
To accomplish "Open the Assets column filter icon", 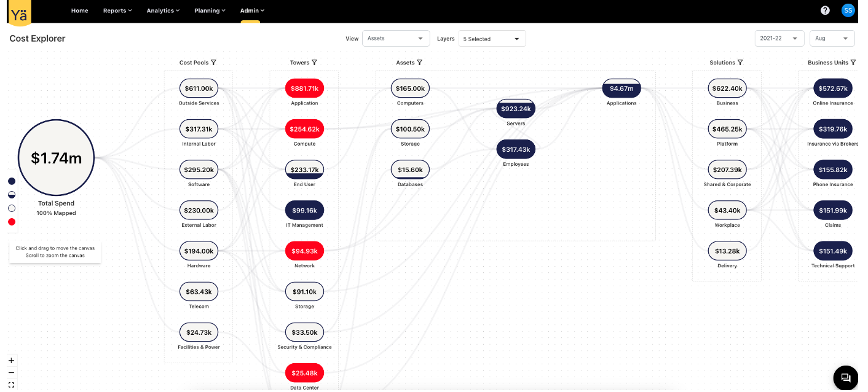I will point(420,63).
